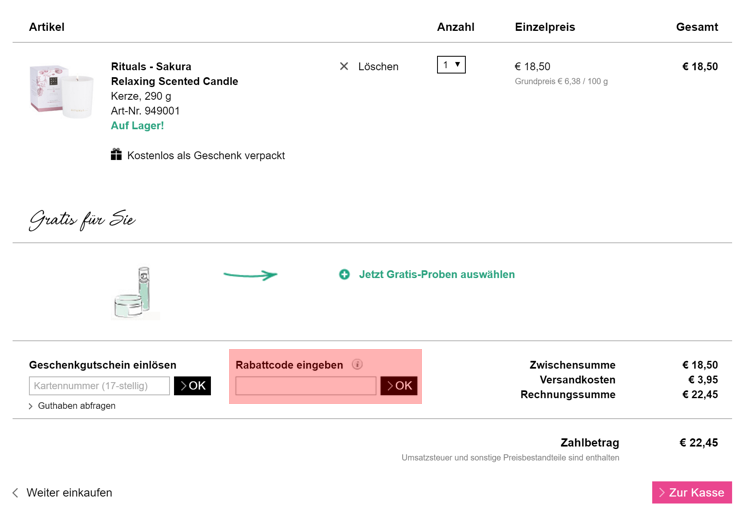Click the Gesamt column header

point(697,27)
